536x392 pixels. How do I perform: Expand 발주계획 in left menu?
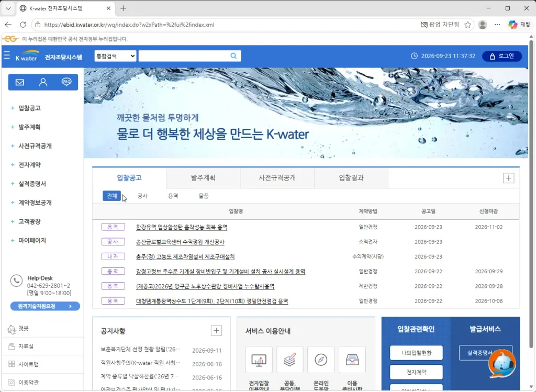click(29, 127)
